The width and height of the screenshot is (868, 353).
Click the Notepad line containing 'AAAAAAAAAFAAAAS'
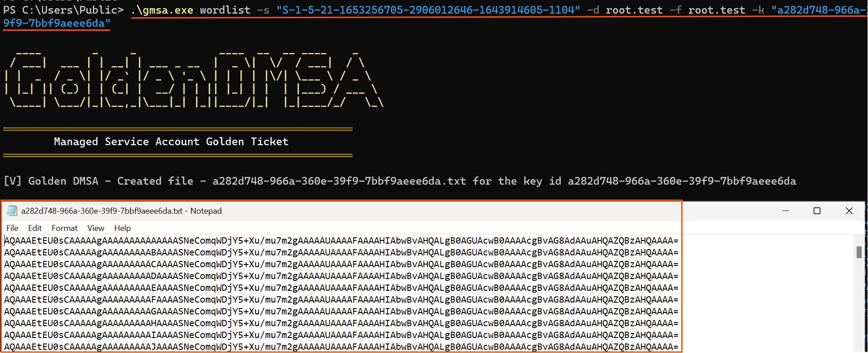tap(341, 299)
